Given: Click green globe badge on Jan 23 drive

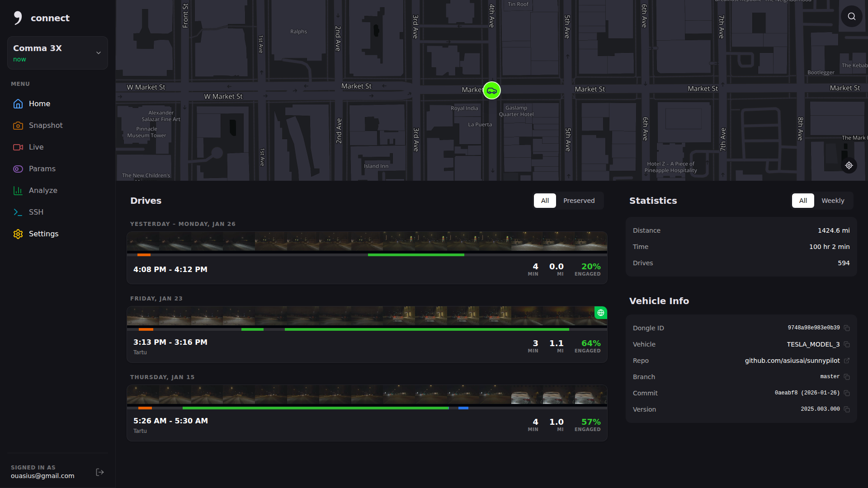Looking at the screenshot, I should pos(600,313).
